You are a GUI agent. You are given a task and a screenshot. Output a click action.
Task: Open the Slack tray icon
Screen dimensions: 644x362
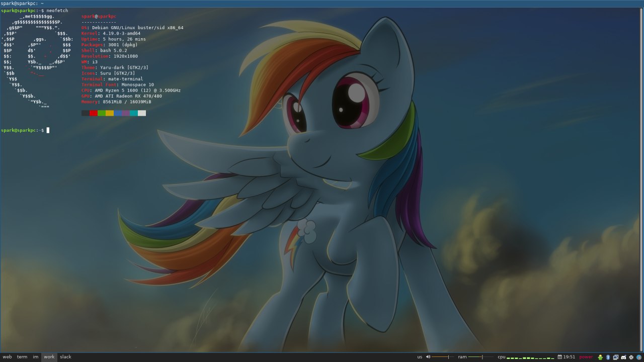point(631,357)
